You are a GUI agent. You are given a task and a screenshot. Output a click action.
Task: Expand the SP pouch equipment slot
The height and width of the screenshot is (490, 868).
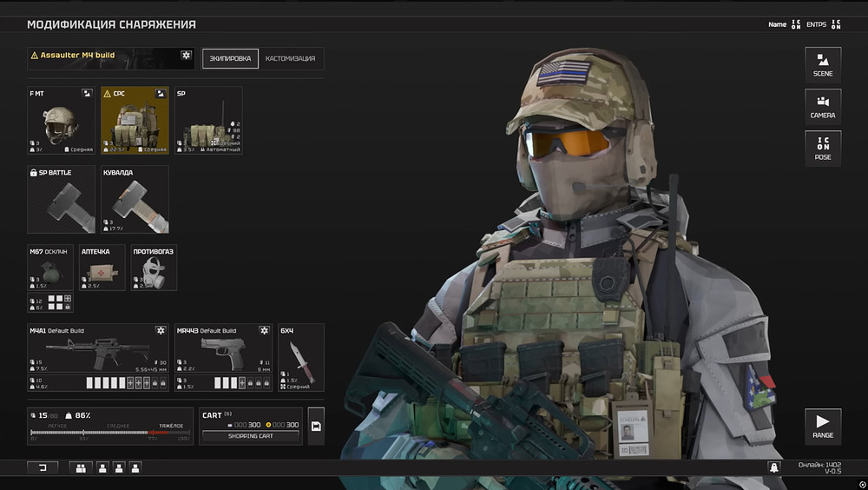tap(208, 120)
